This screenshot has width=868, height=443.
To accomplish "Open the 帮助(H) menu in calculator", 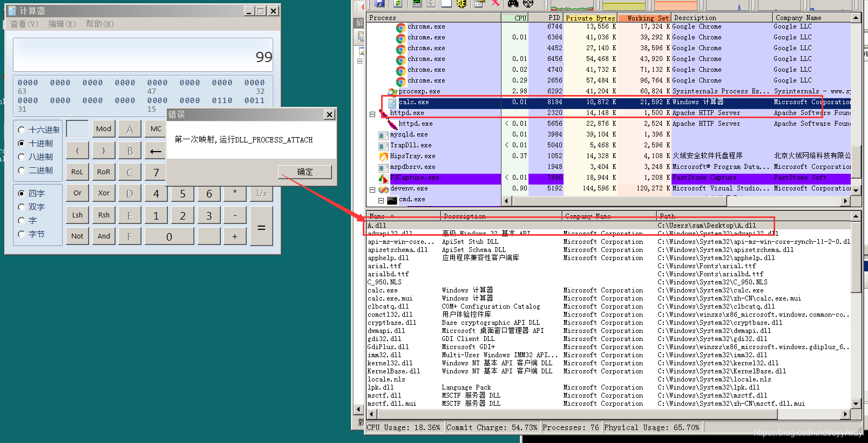I will point(100,24).
